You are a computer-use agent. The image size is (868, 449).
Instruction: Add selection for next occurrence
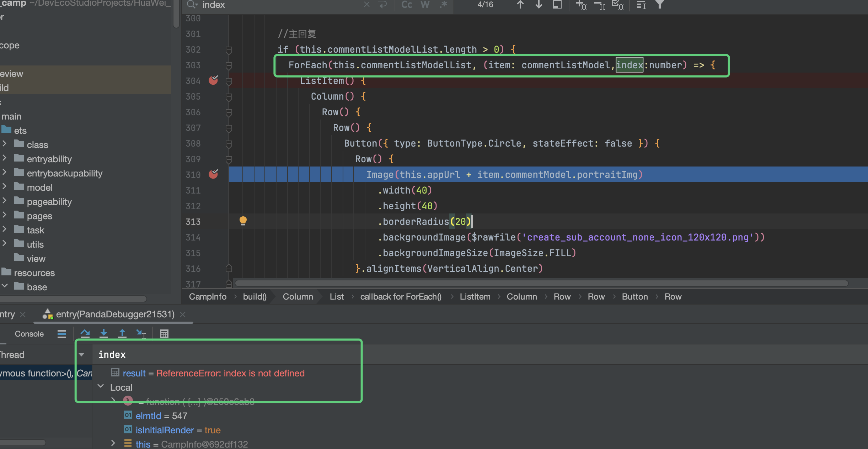[x=581, y=5]
